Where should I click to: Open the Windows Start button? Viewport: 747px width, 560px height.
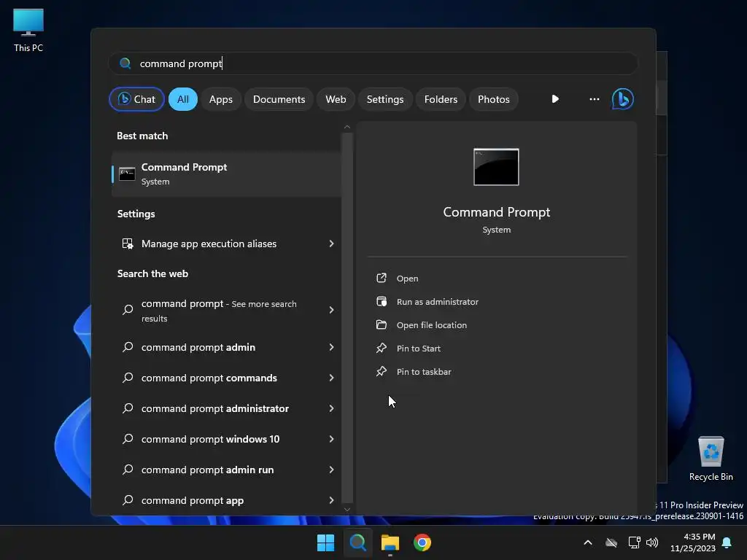point(325,542)
